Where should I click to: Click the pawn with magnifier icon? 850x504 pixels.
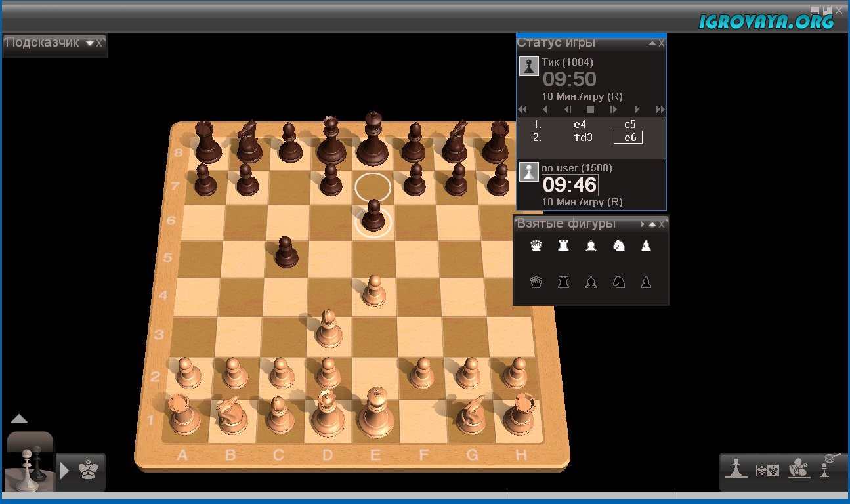tap(826, 466)
